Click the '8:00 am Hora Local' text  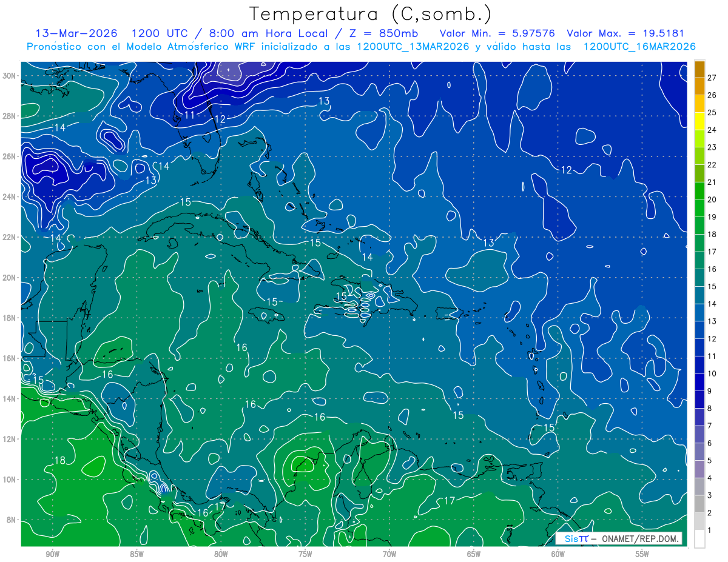(269, 33)
